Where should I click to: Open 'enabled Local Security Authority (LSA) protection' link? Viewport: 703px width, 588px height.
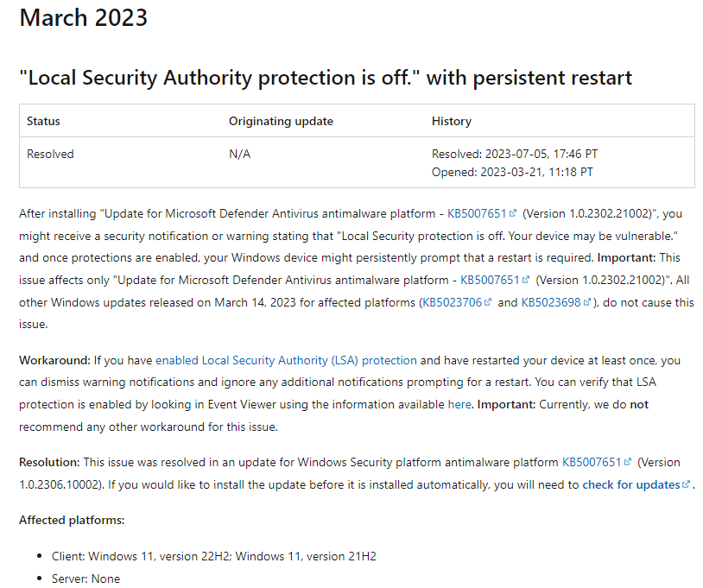286,360
